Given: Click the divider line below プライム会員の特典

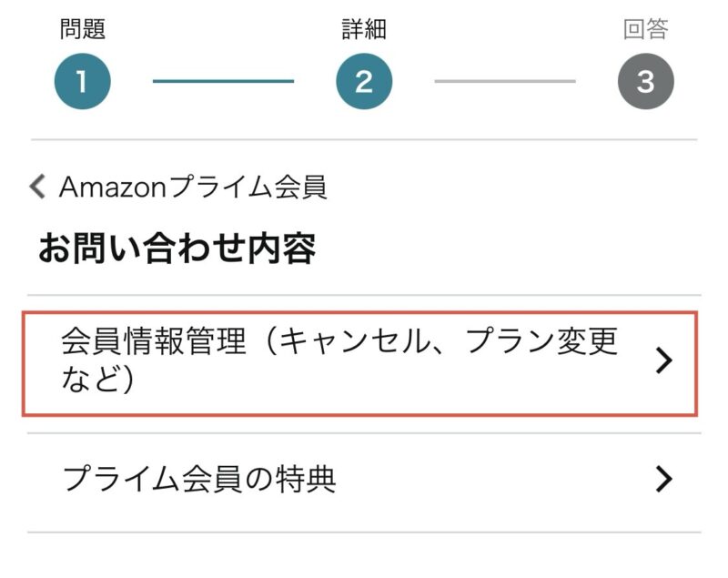Looking at the screenshot, I should [364, 532].
